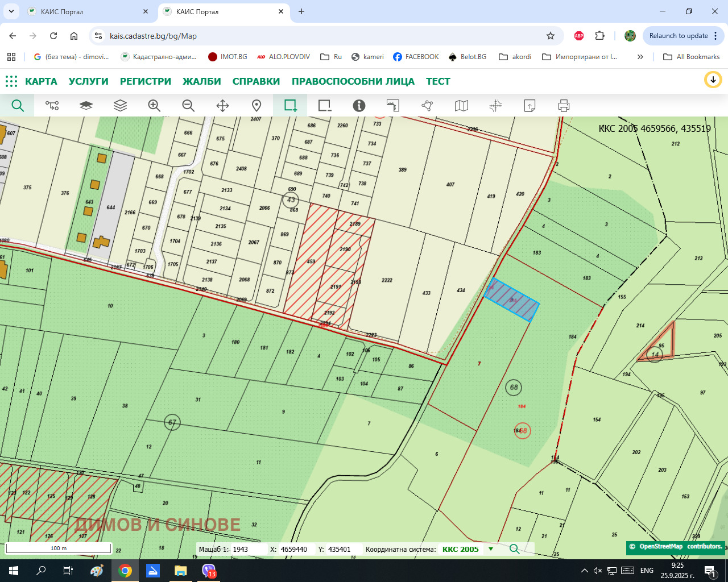Select the location pin marker tool

[x=257, y=106]
